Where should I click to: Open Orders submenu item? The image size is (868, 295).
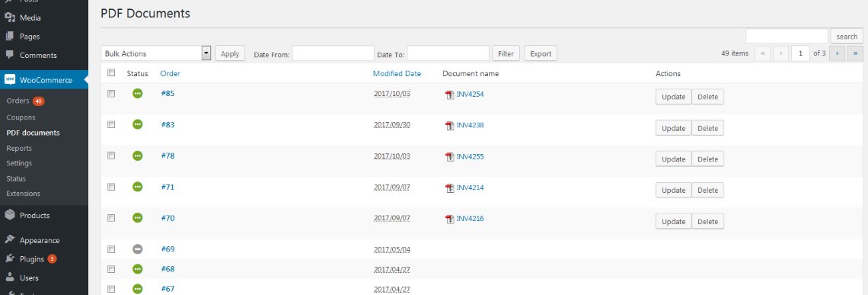coord(18,101)
